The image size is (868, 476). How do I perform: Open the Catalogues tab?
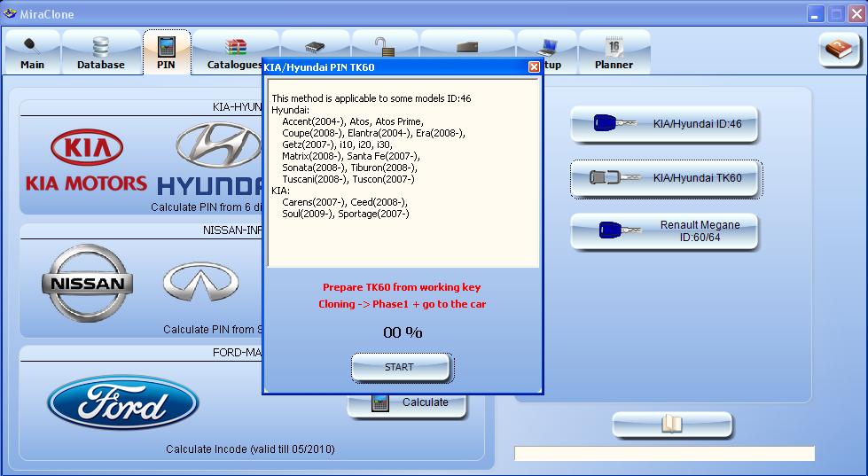[235, 53]
